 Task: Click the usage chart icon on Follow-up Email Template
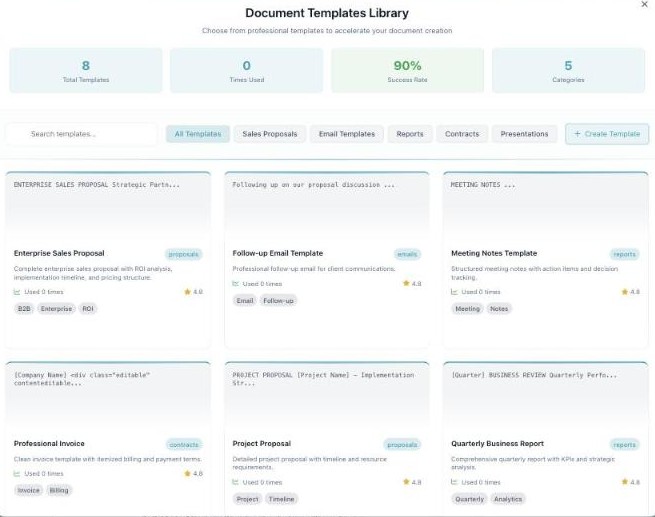click(236, 284)
